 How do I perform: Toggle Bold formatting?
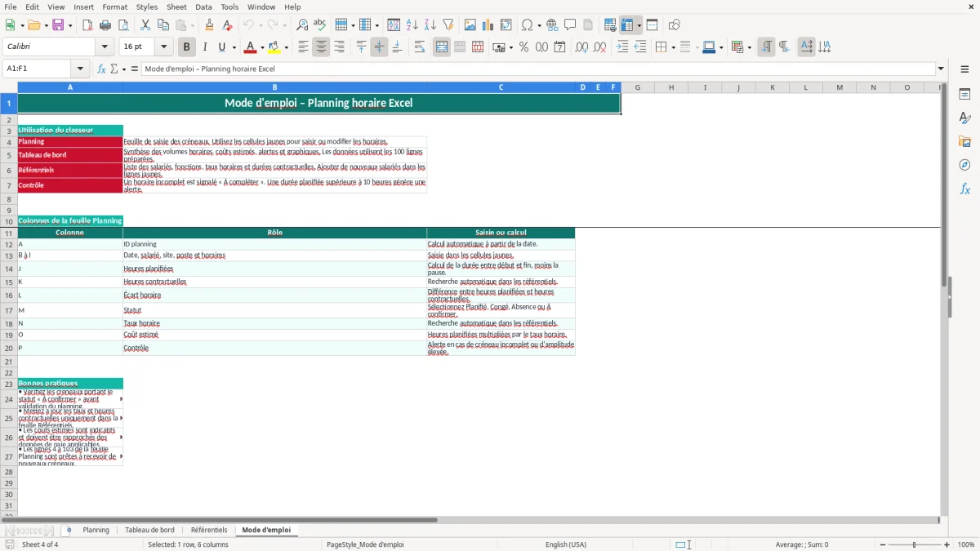[x=187, y=47]
